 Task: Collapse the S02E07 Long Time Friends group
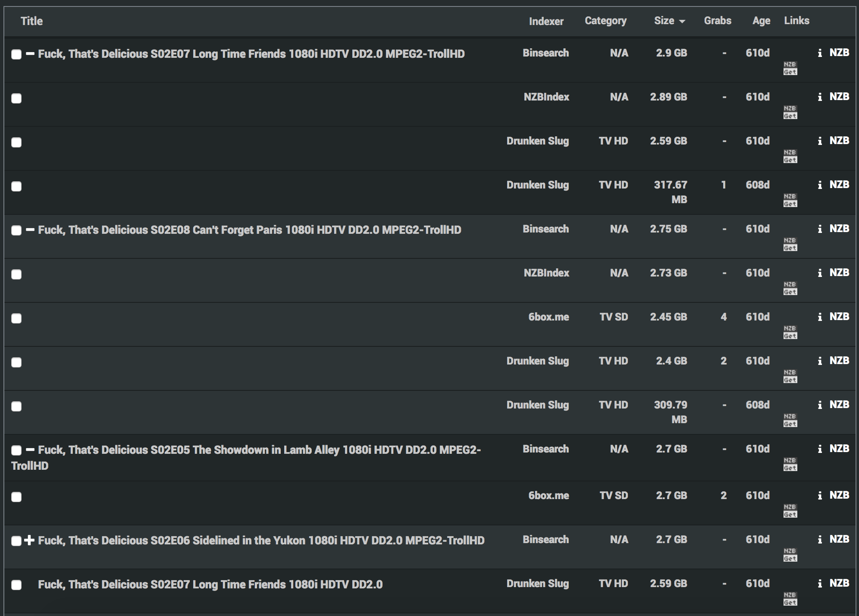tap(30, 54)
